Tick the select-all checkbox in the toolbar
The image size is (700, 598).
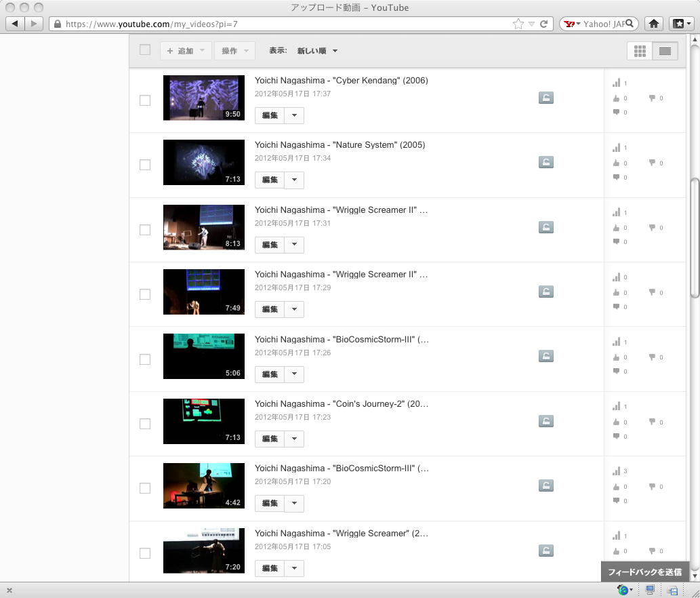(145, 49)
